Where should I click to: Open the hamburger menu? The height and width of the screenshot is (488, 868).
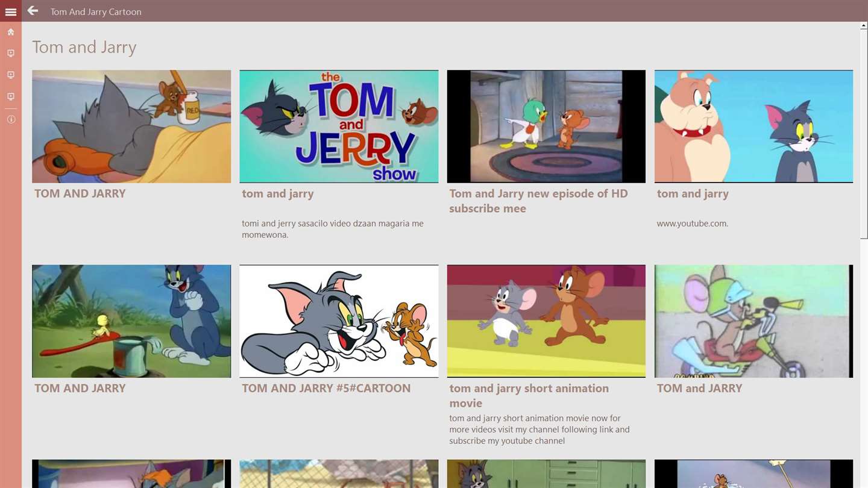10,11
